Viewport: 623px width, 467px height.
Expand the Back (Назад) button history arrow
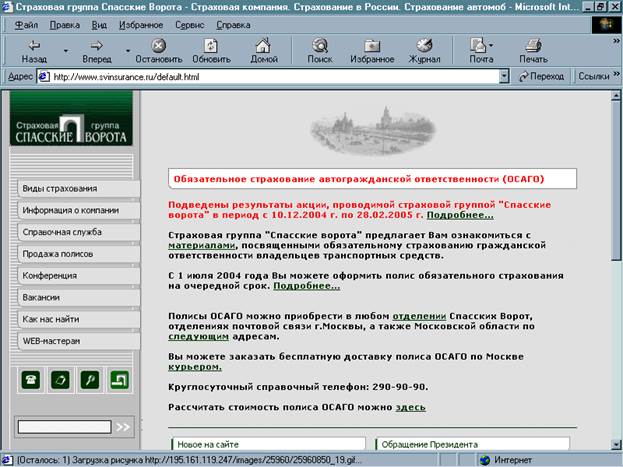point(66,49)
